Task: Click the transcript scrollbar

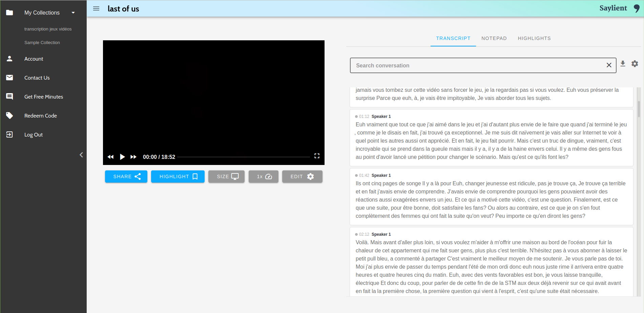Action: coord(639,109)
